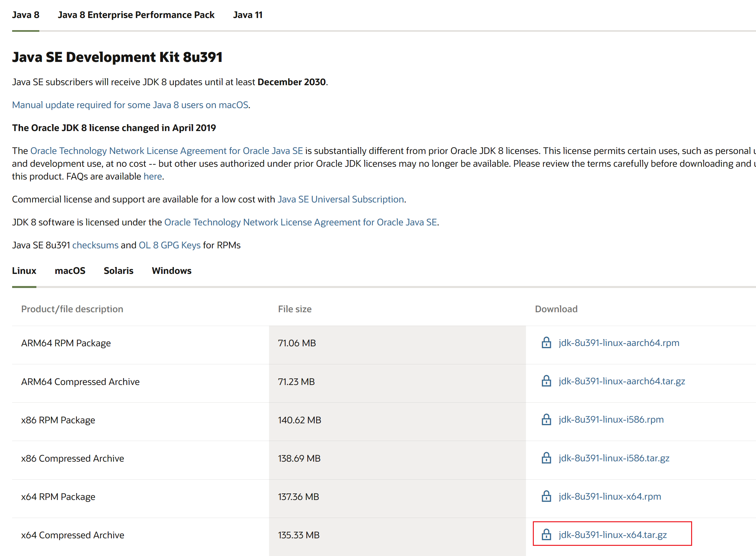This screenshot has width=756, height=556.
Task: Click lock icon for linux-x64.tar.gz download
Action: (546, 534)
